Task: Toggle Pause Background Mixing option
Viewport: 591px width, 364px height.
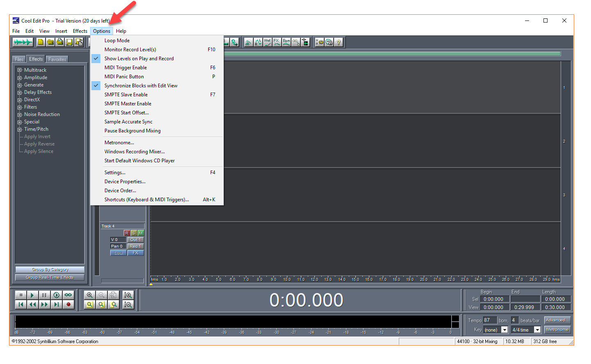Action: pos(157,131)
